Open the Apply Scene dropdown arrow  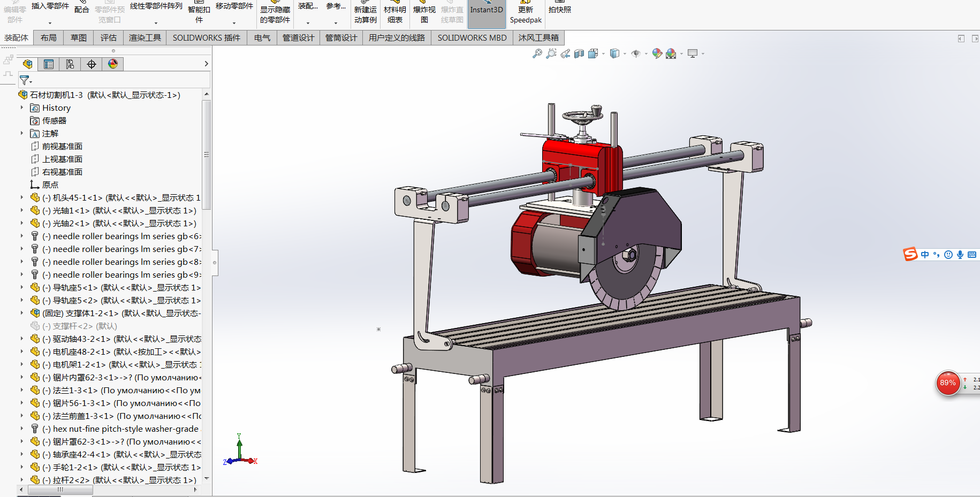point(681,54)
